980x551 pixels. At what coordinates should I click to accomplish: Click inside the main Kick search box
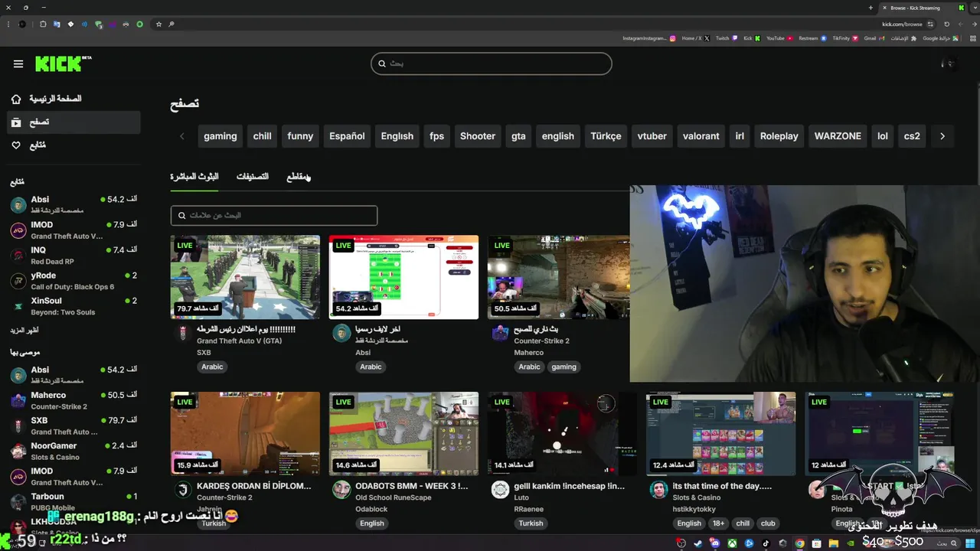click(x=492, y=64)
